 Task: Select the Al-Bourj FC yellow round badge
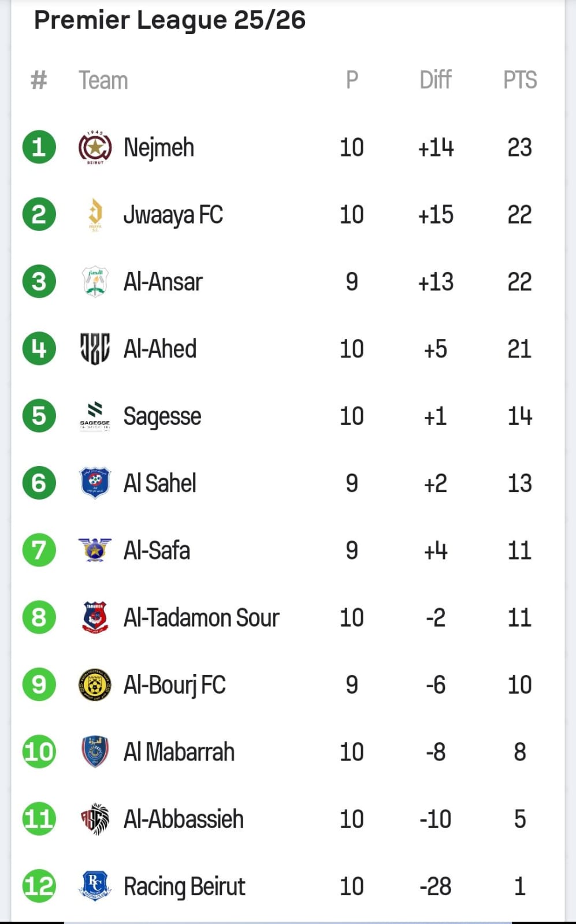95,684
